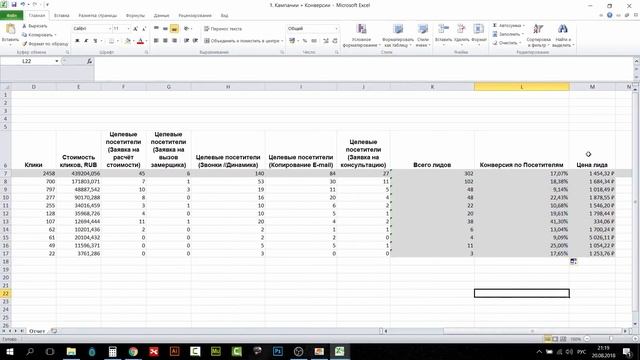The image size is (640, 360).
Task: Open Find & Select (Найти и выделить)
Action: click(563, 36)
